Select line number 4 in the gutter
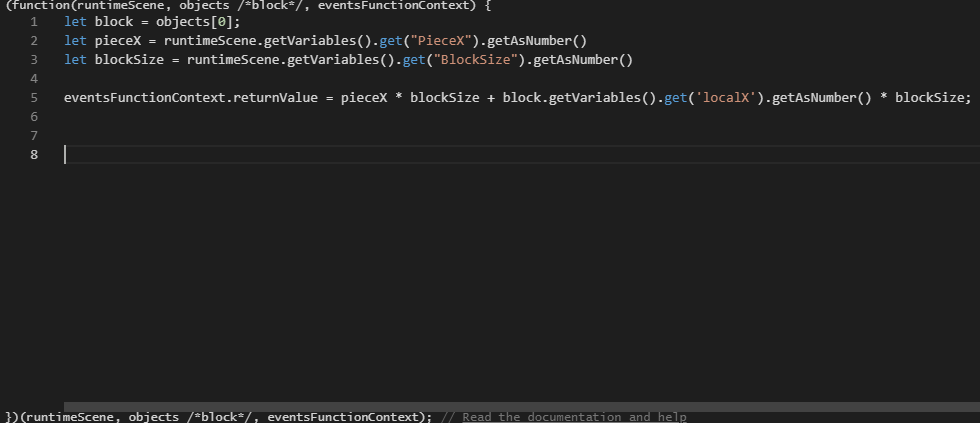 (34, 79)
